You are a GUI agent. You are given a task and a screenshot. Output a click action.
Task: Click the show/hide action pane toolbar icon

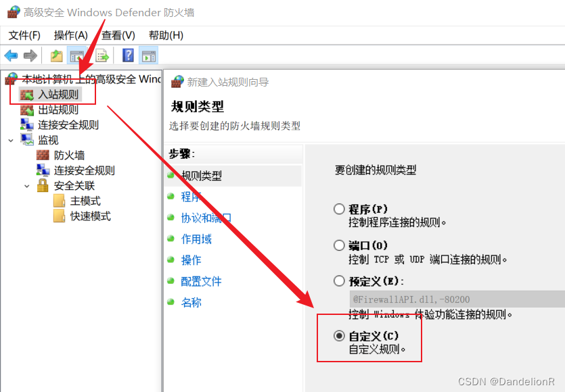148,55
